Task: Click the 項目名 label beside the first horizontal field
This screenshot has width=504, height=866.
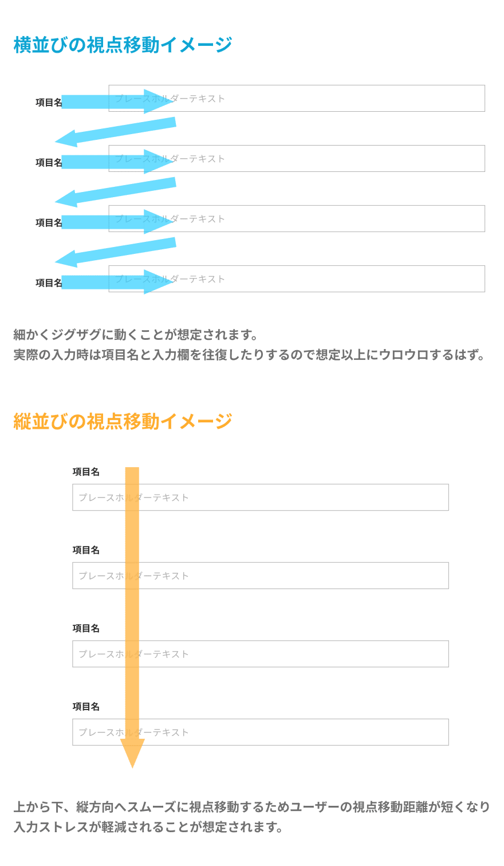Action: pos(48,103)
